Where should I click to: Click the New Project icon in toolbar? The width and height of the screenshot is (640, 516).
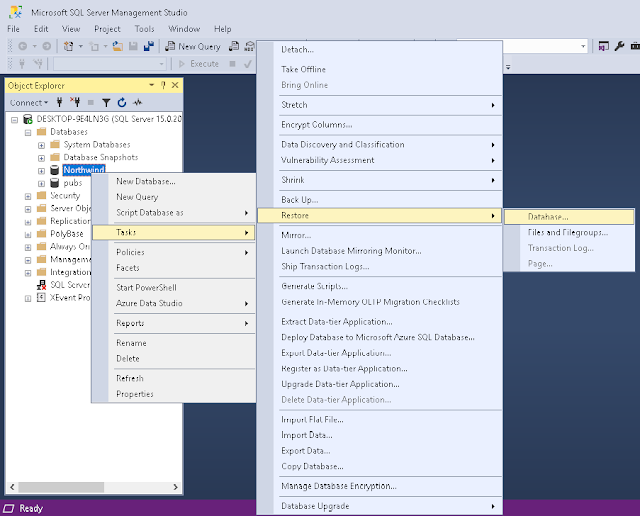click(x=69, y=47)
